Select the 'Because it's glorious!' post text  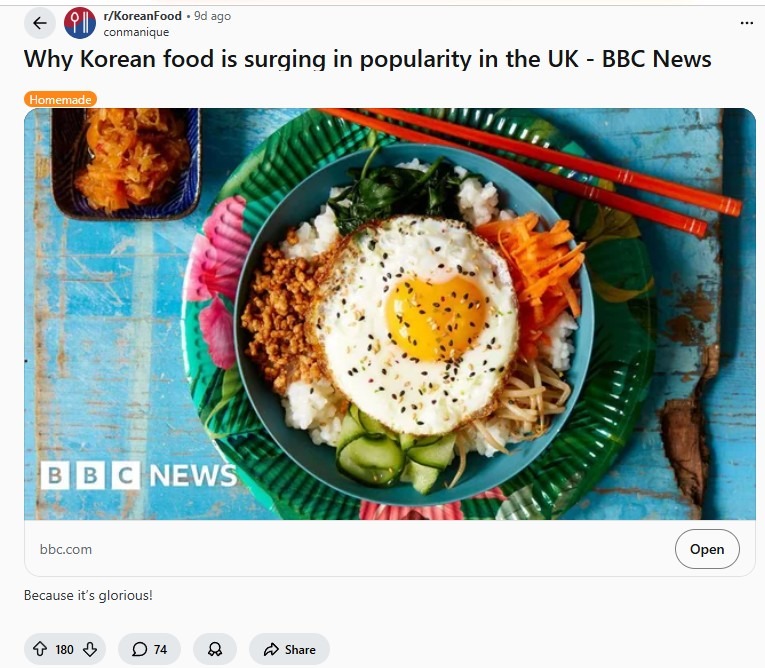[88, 595]
